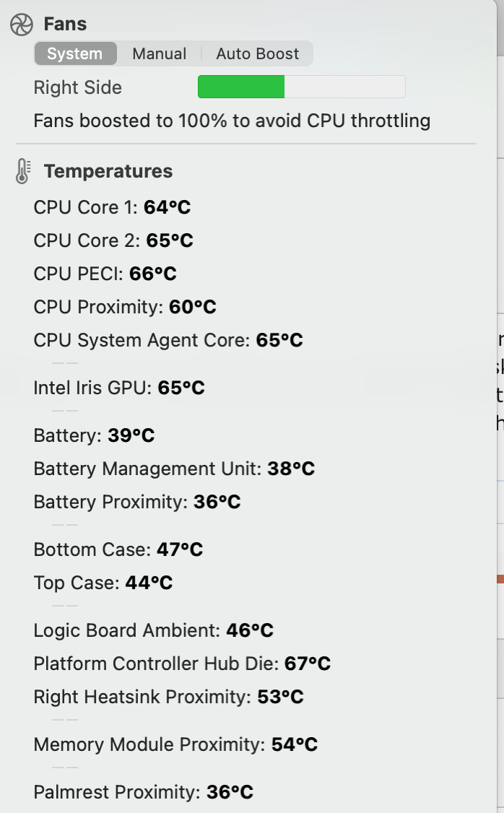Viewport: 504px width, 813px height.
Task: Click the Logic Board Ambient reading
Action: (153, 631)
